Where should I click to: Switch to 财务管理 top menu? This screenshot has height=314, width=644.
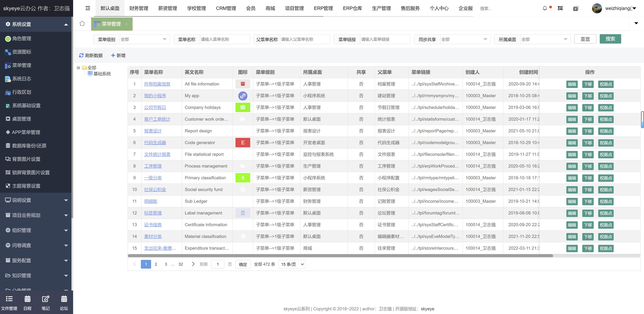tap(139, 8)
